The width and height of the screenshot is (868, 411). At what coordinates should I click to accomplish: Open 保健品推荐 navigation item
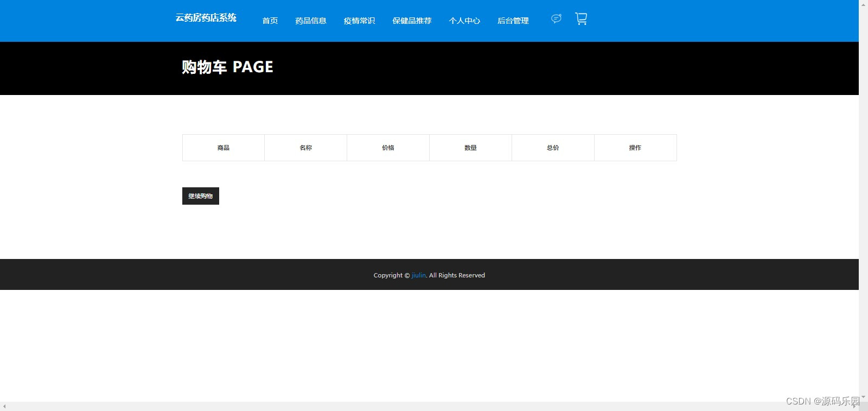pyautogui.click(x=412, y=21)
